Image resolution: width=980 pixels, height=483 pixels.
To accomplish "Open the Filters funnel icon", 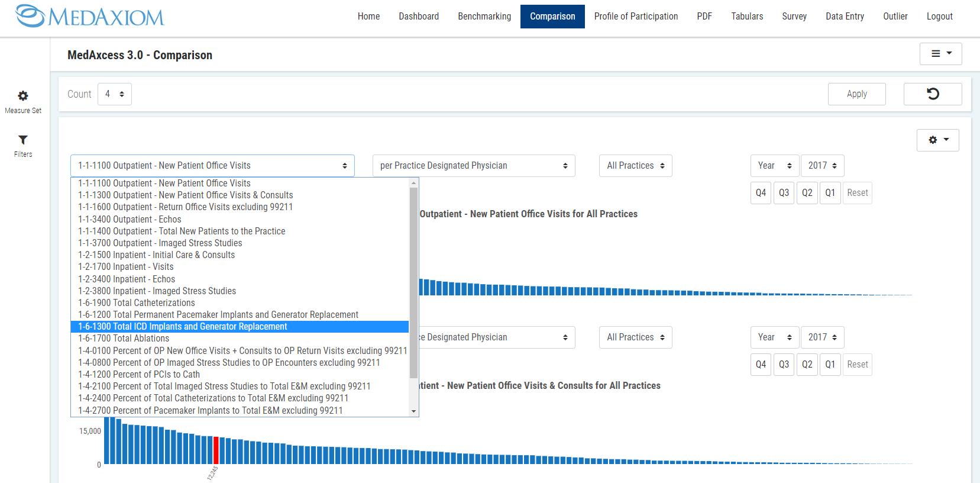I will point(23,140).
